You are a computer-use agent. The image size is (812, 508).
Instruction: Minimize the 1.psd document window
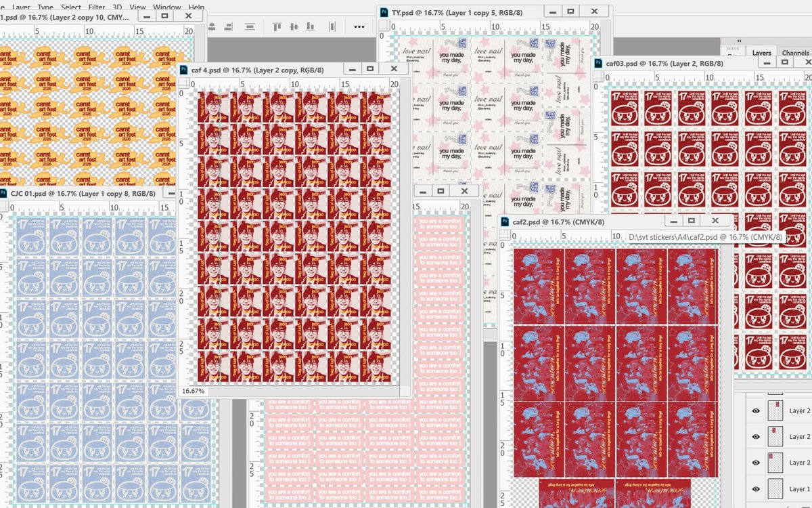point(146,15)
